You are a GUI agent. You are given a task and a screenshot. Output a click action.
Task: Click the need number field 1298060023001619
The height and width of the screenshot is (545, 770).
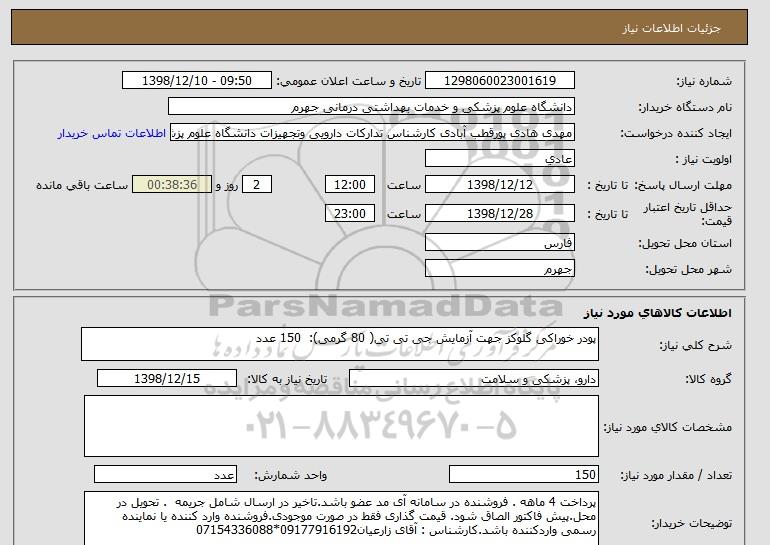tap(499, 81)
